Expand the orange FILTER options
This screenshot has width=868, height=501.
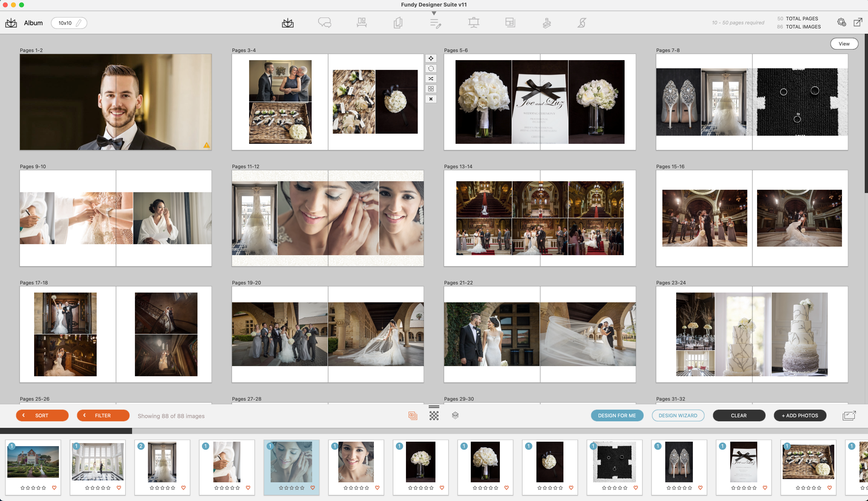[x=103, y=415]
